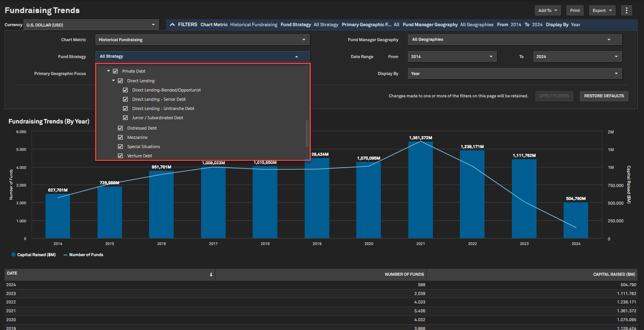Click the strategy list vertical scrollbar

click(x=307, y=133)
